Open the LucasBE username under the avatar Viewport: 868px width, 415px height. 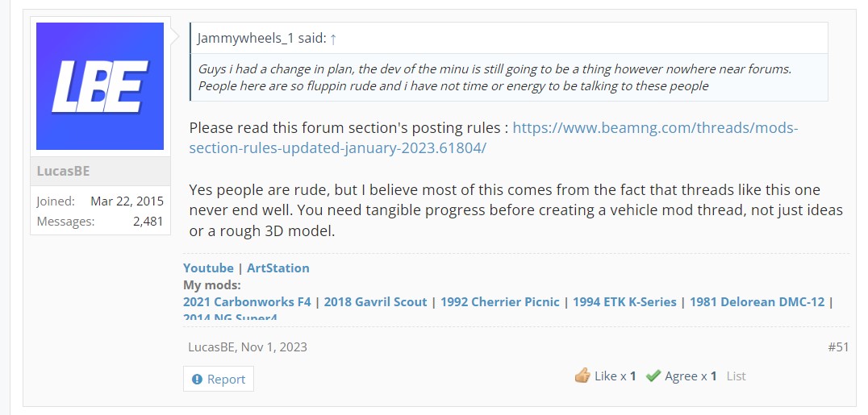(x=63, y=171)
